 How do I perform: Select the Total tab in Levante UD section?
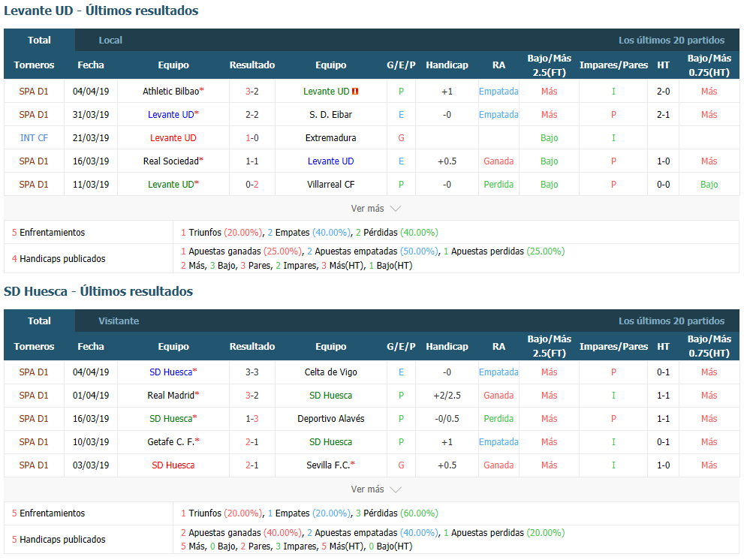tap(39, 41)
